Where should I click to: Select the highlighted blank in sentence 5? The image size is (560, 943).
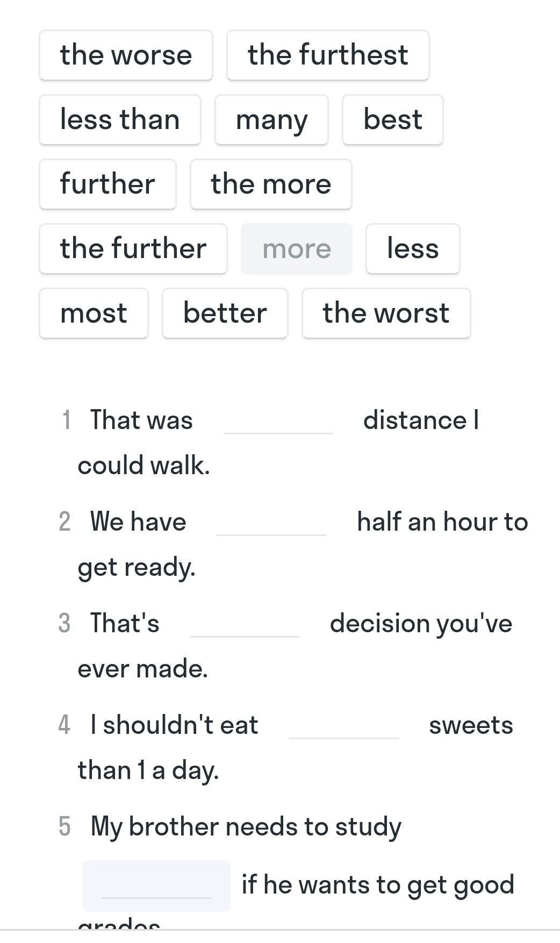coord(156,885)
